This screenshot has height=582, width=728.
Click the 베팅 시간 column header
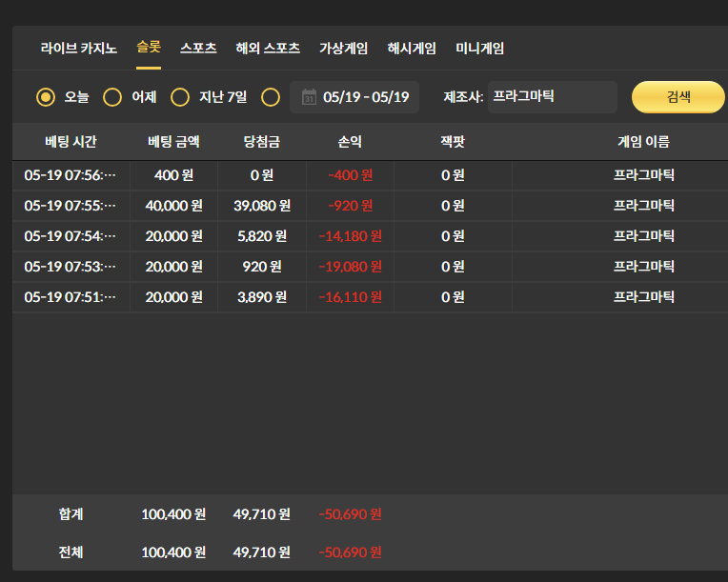[71, 142]
